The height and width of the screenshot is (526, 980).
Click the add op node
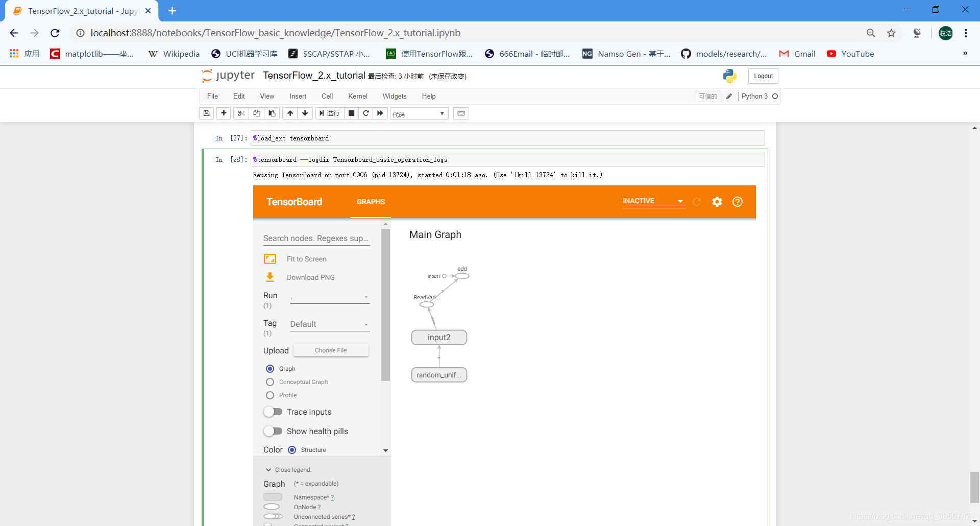point(462,276)
